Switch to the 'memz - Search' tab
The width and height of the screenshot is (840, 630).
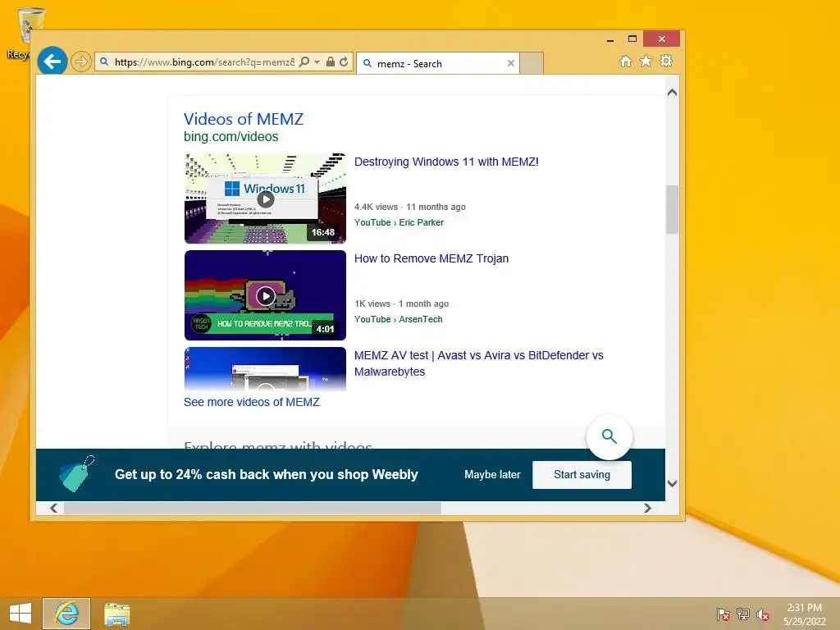tap(438, 63)
